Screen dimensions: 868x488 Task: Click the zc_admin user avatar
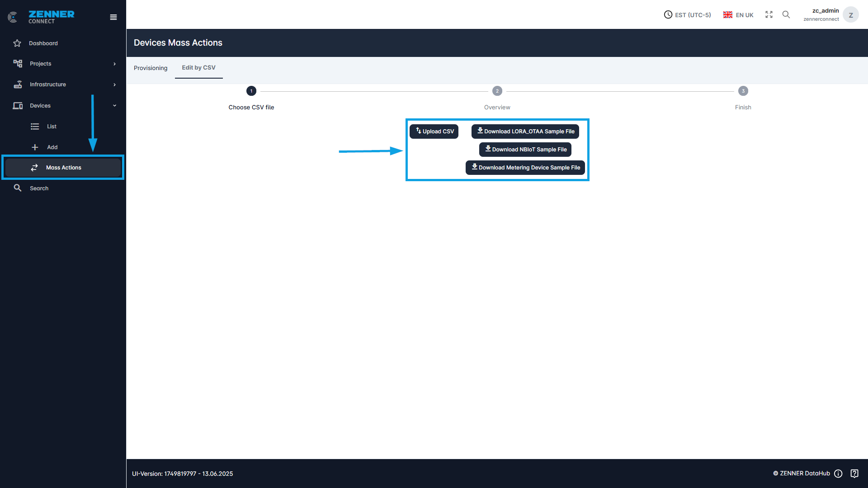[x=850, y=15]
